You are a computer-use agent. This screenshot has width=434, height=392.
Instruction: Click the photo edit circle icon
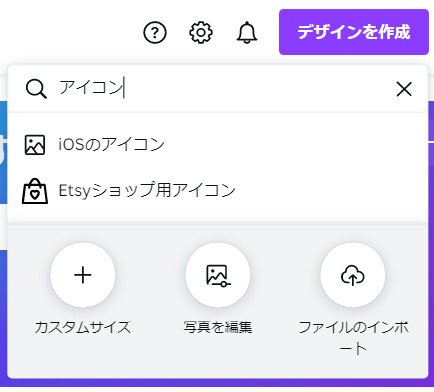(x=218, y=275)
